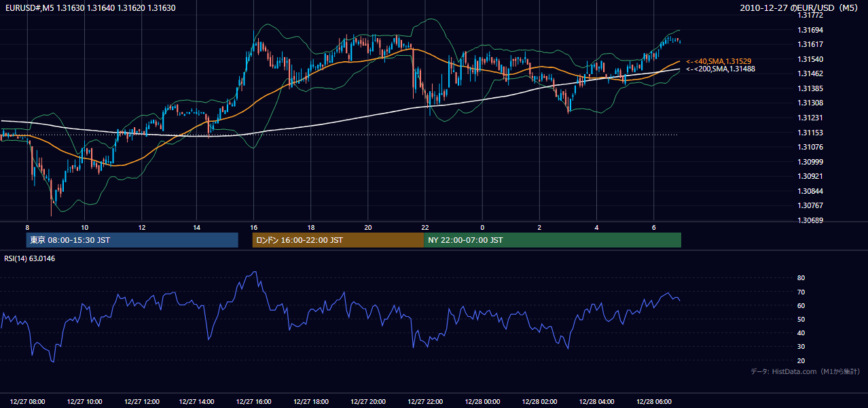Screen dimensions: 868x408
Task: Click hour tick 8 under price chart
Action: (27, 227)
